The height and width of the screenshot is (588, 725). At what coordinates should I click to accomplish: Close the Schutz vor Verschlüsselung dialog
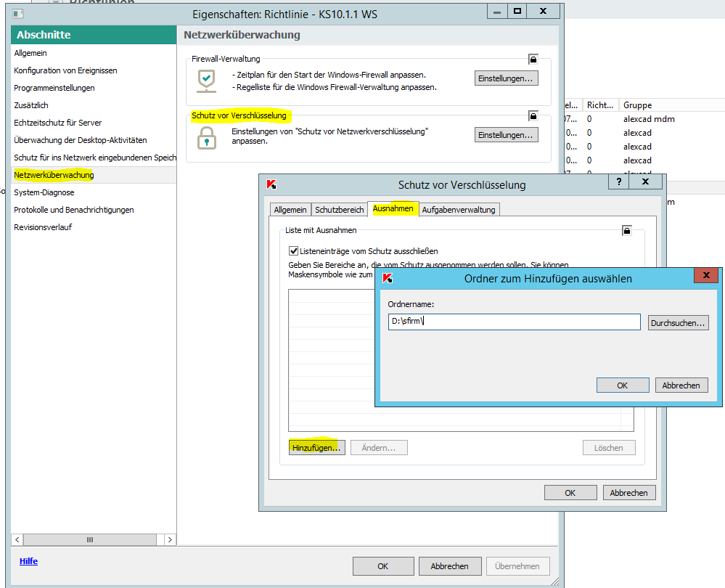coord(645,181)
